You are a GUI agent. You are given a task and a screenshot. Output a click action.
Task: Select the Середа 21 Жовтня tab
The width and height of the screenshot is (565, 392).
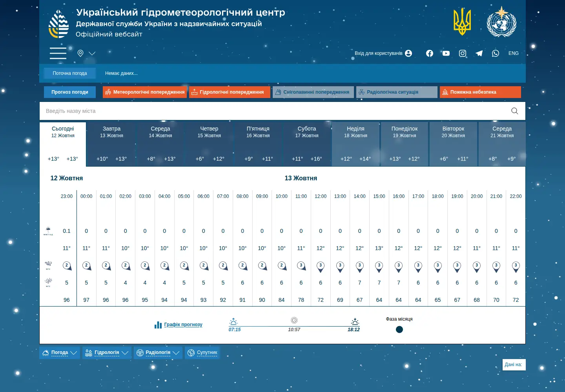(x=502, y=144)
